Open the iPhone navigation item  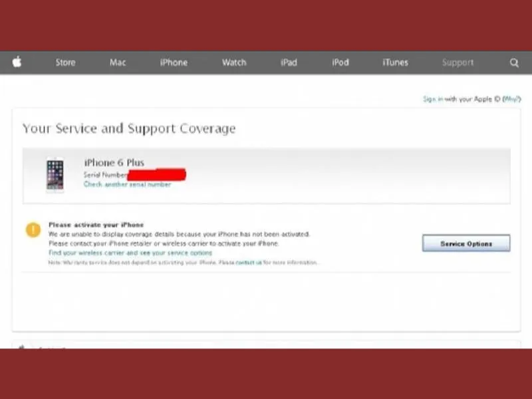174,63
